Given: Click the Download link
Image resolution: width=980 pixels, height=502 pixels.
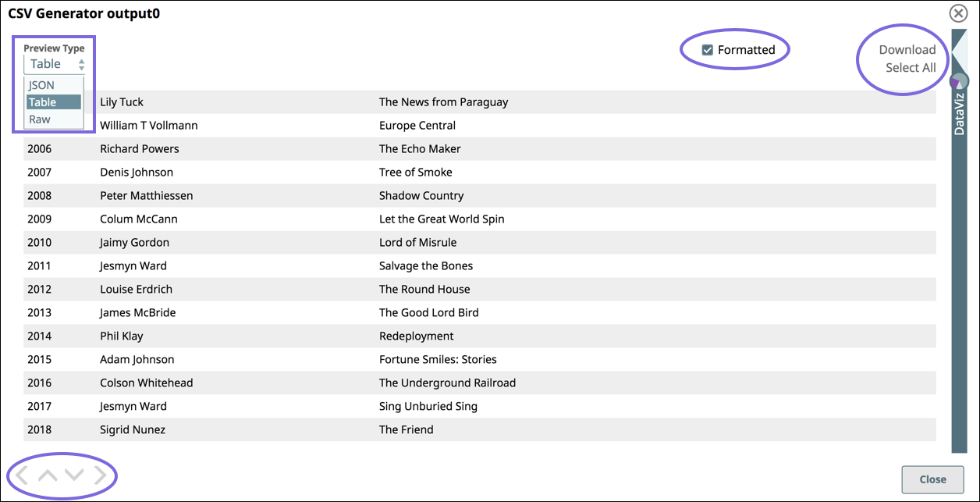Looking at the screenshot, I should [907, 50].
